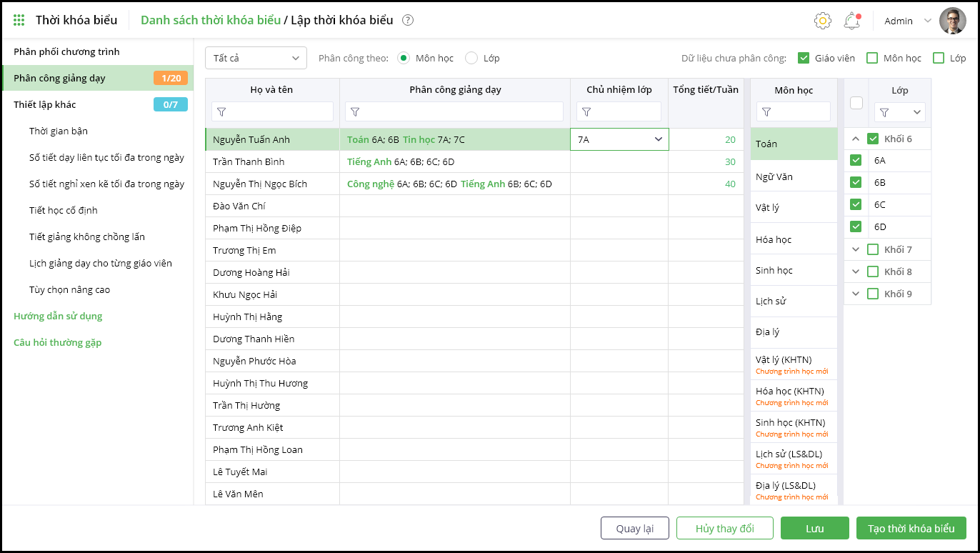This screenshot has width=980, height=553.
Task: Open the notifications bell
Action: click(851, 21)
